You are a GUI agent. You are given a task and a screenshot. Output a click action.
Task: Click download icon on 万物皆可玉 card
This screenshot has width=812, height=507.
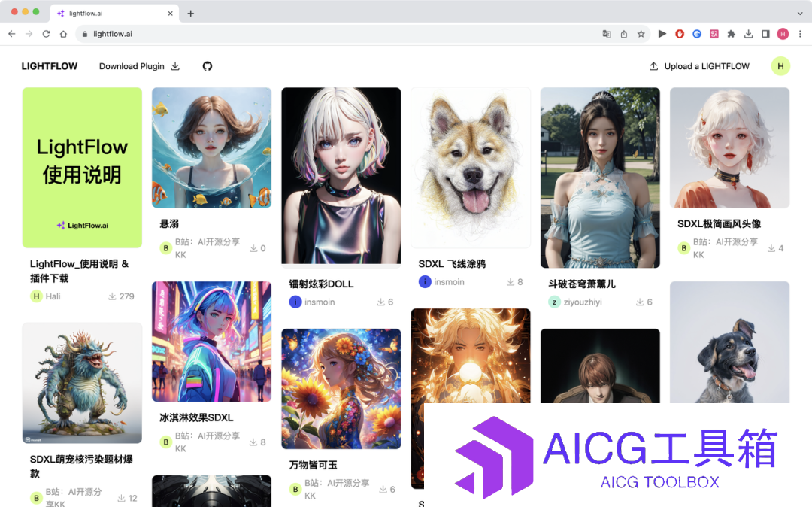click(383, 490)
